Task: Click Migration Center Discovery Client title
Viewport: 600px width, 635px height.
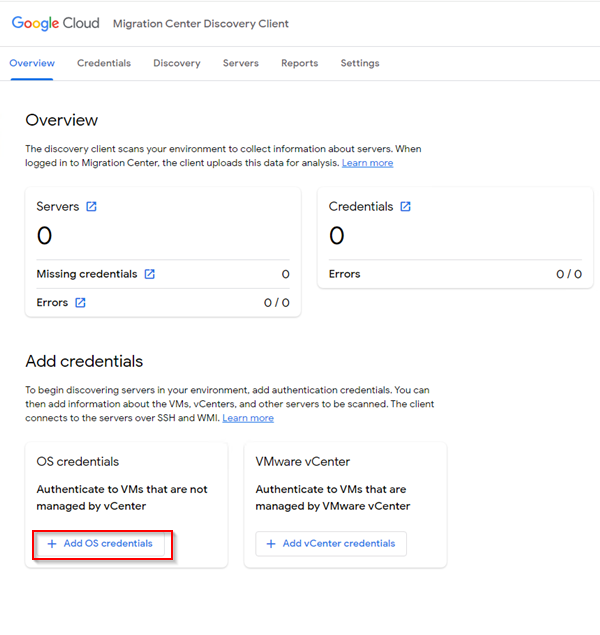Action: pyautogui.click(x=201, y=24)
